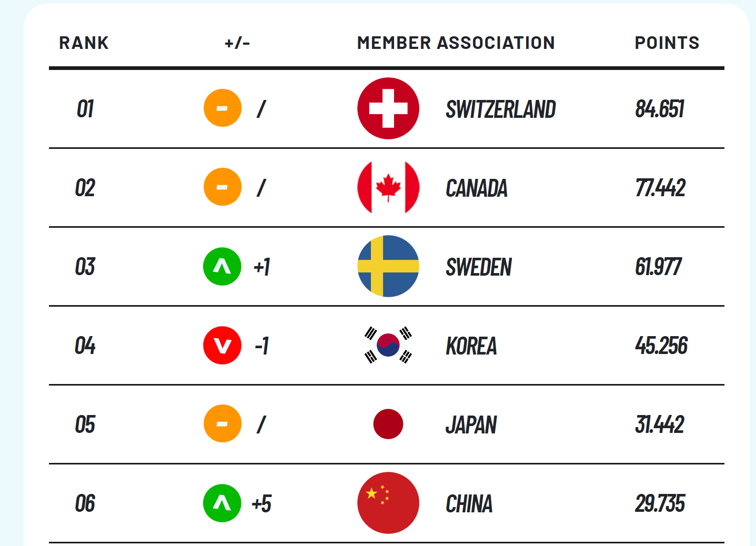Click the Canada flag icon
Viewport: 756px width, 546px height.
point(388,187)
